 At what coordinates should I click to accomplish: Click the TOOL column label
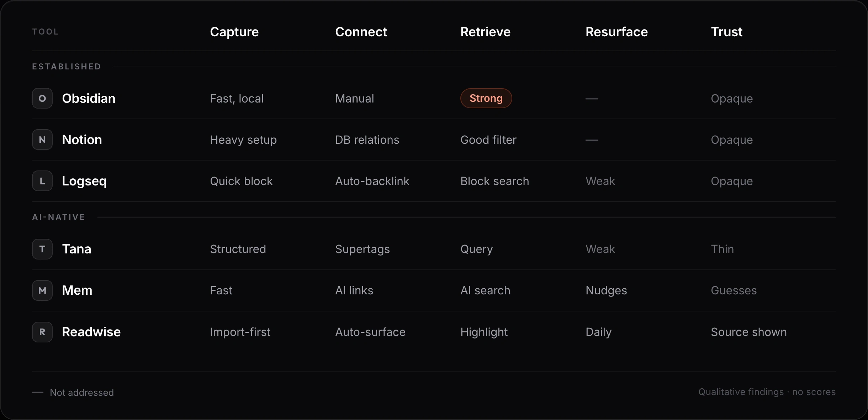click(46, 32)
